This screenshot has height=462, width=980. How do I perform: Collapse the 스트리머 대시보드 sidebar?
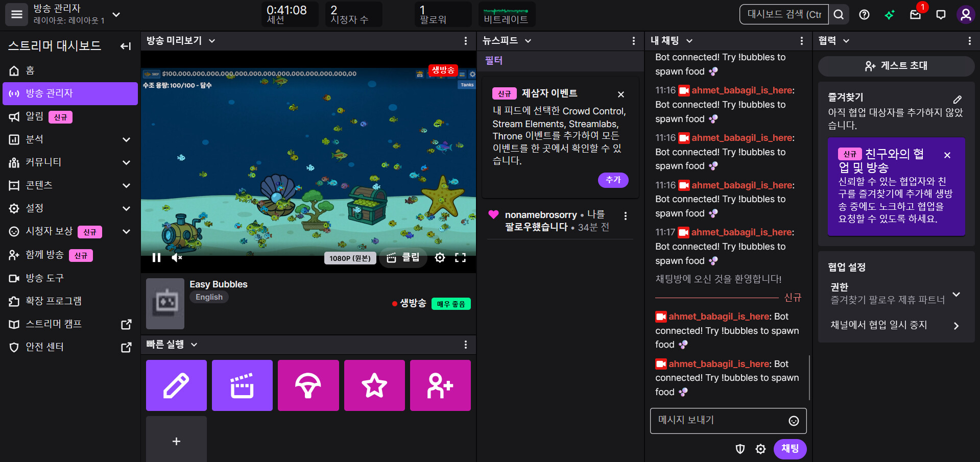pos(126,46)
